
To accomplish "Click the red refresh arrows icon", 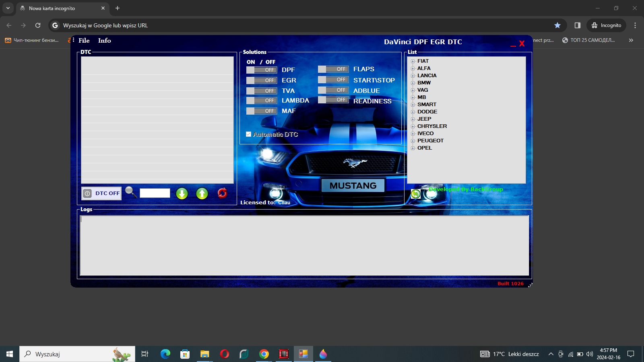I will tap(222, 193).
